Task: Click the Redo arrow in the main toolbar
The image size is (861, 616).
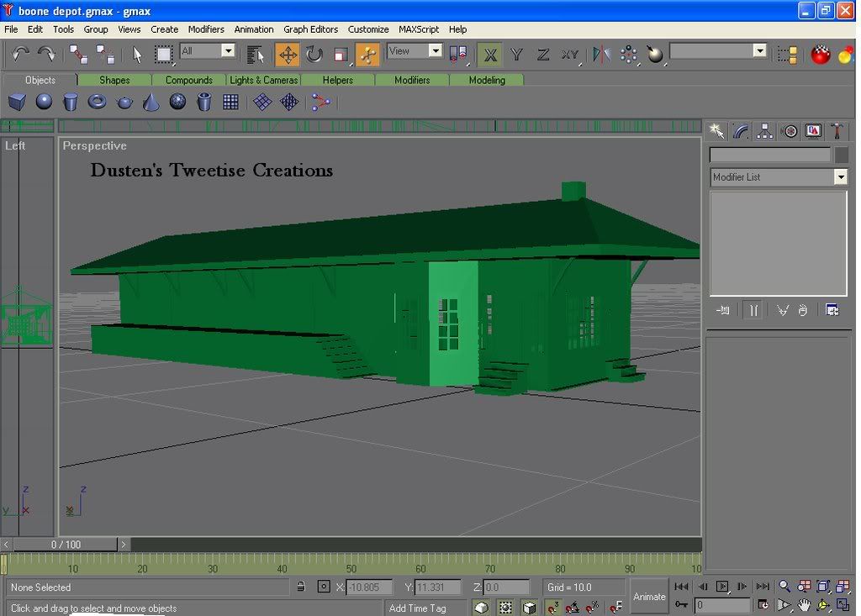Action: [47, 55]
